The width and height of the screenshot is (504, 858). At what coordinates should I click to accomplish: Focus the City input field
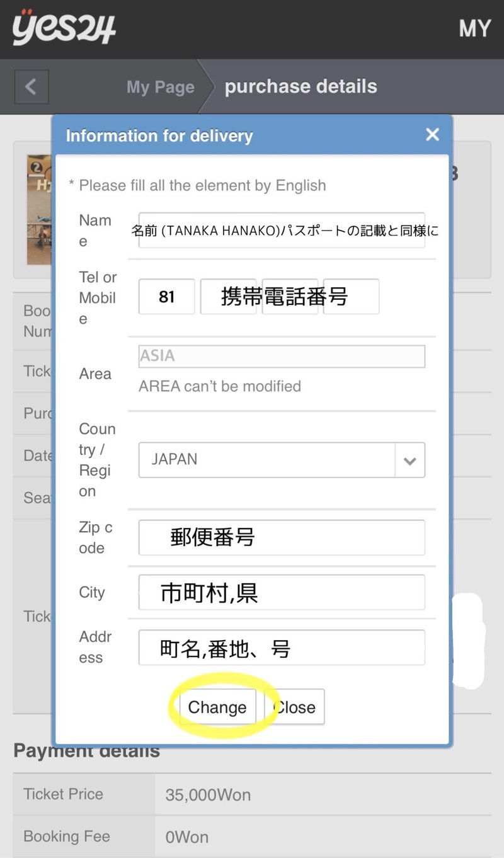click(x=282, y=592)
